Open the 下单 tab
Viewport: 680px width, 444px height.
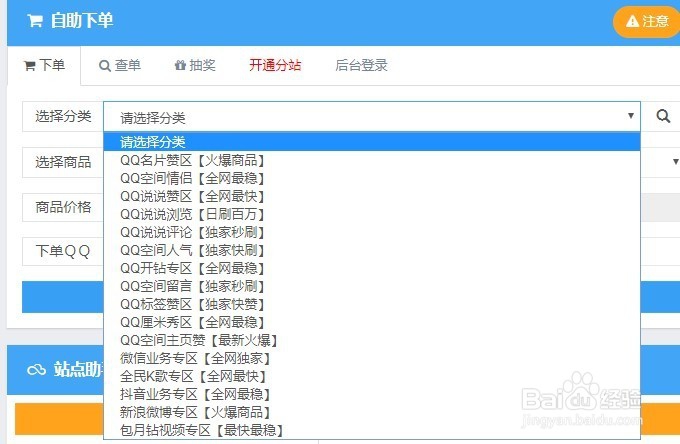pos(44,66)
